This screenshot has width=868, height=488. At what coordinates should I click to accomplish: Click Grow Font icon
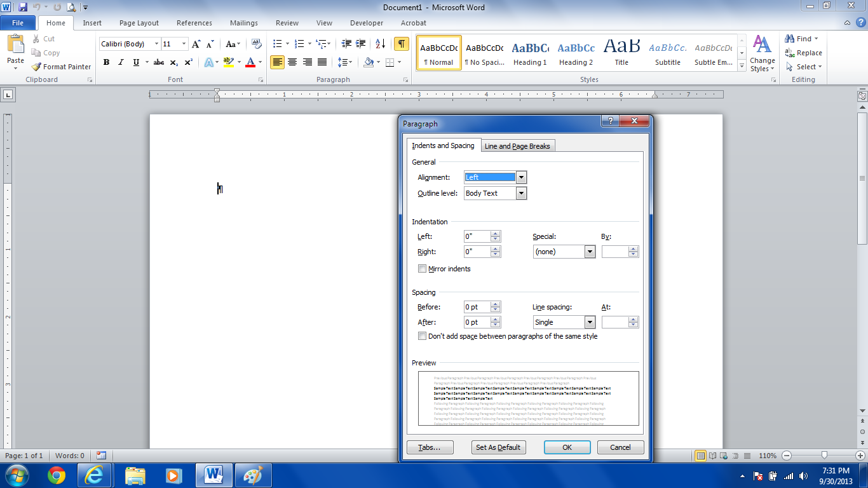tap(196, 44)
